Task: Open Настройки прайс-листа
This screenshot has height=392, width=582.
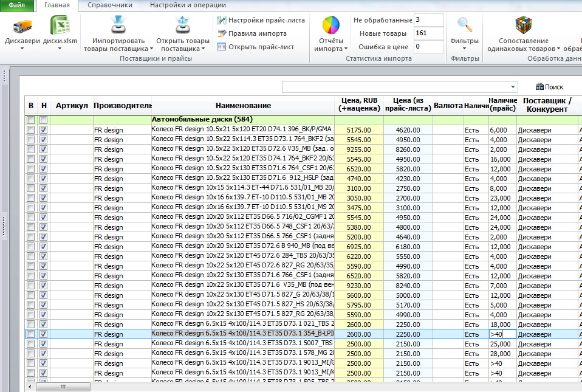Action: coord(261,20)
